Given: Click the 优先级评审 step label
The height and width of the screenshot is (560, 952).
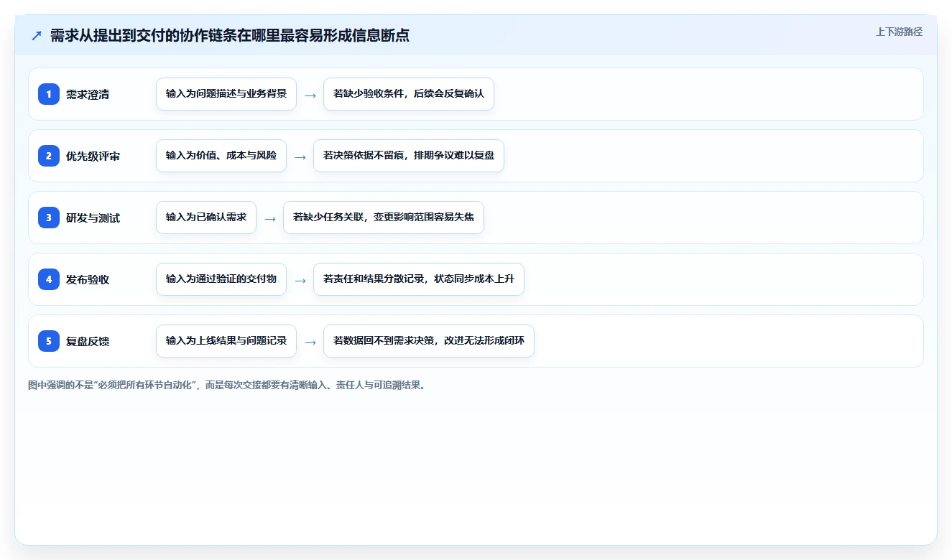Looking at the screenshot, I should click(x=93, y=156).
